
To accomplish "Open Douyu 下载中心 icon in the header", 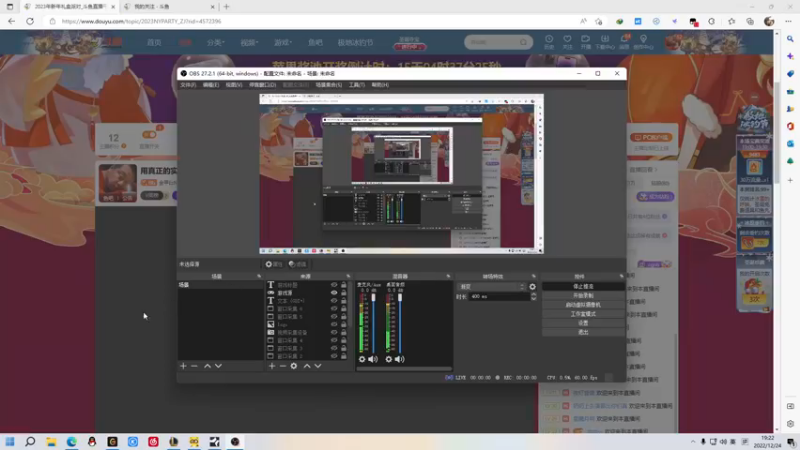I will point(605,39).
